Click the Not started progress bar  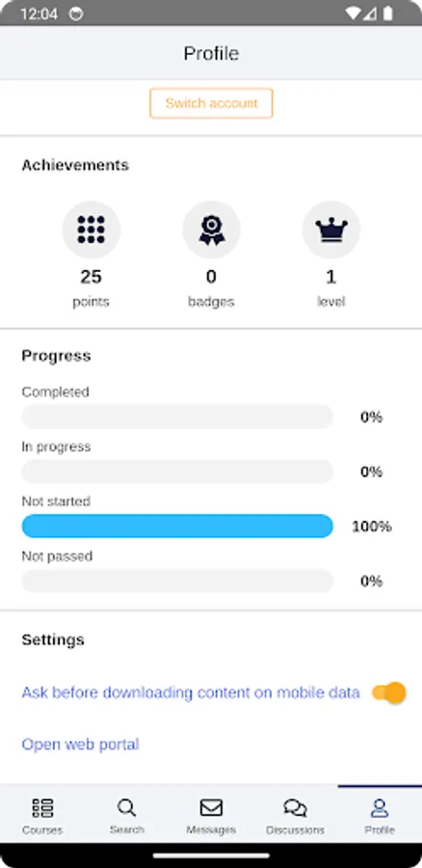(177, 526)
